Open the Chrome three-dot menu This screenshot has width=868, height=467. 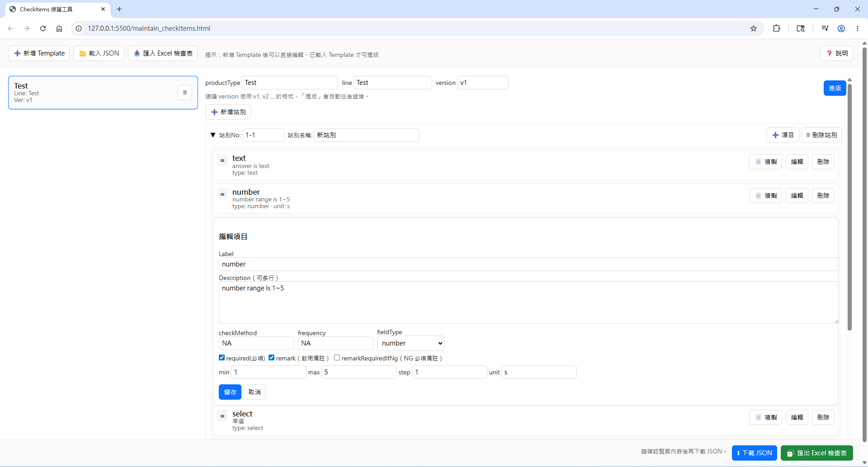tap(858, 28)
